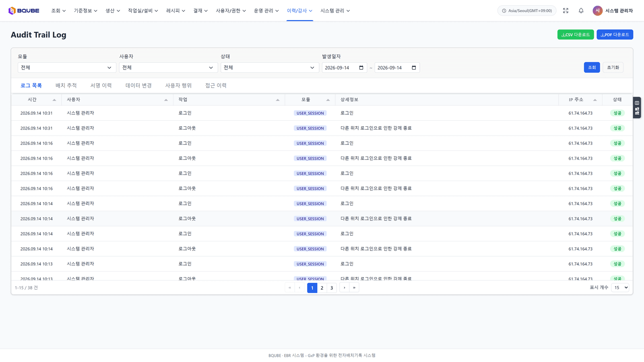Screen dimensions: 644x362
Task: Go to previous page arrow
Action: coord(299,288)
